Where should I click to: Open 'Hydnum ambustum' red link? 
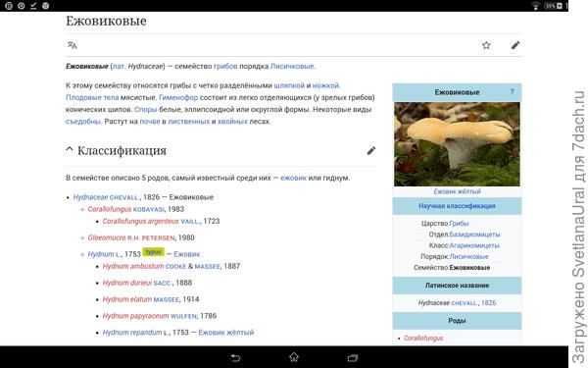(x=133, y=267)
